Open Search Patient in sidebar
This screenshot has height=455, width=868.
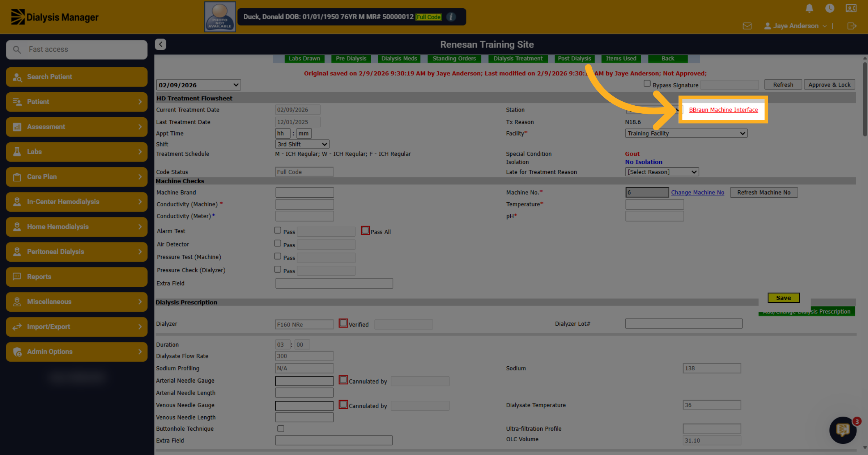point(77,77)
